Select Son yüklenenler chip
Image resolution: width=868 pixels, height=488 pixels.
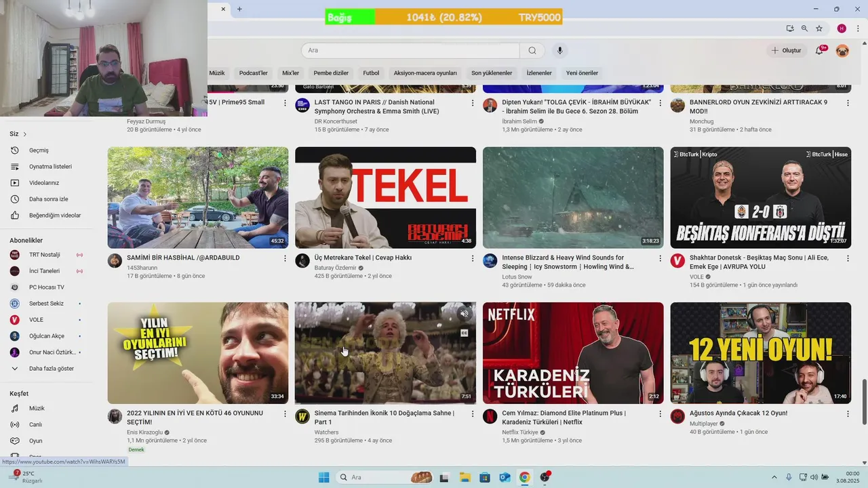492,73
